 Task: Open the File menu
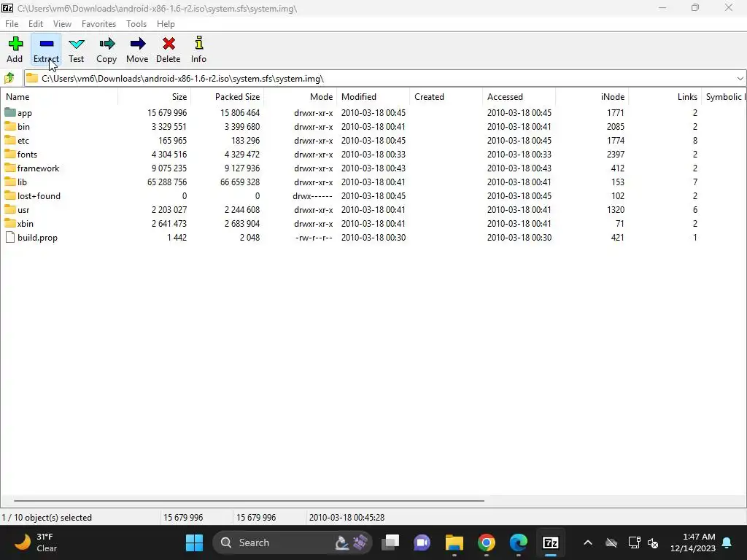point(12,24)
